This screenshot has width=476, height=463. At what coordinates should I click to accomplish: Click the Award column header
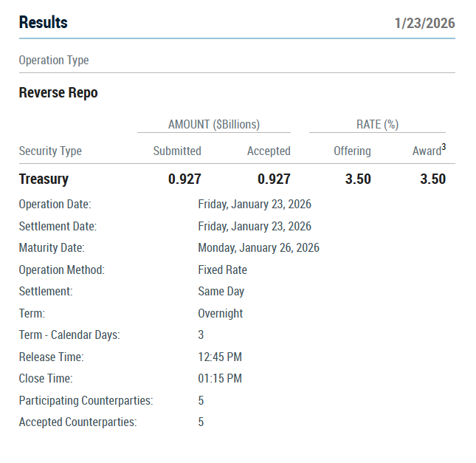427,151
